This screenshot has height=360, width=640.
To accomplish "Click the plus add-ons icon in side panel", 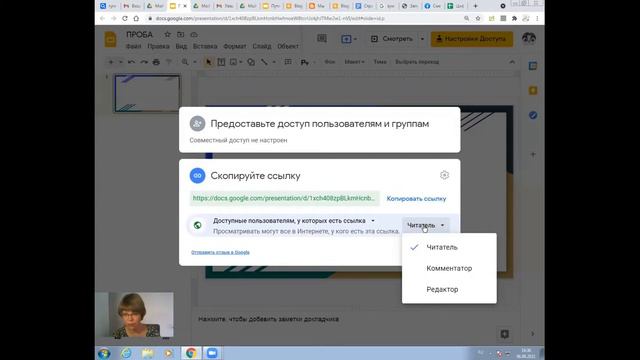I will click(533, 155).
